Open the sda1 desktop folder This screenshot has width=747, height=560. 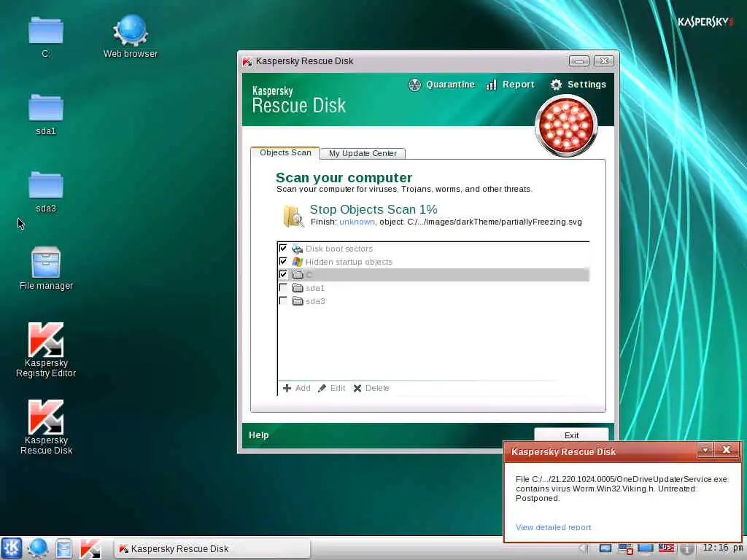coord(45,114)
